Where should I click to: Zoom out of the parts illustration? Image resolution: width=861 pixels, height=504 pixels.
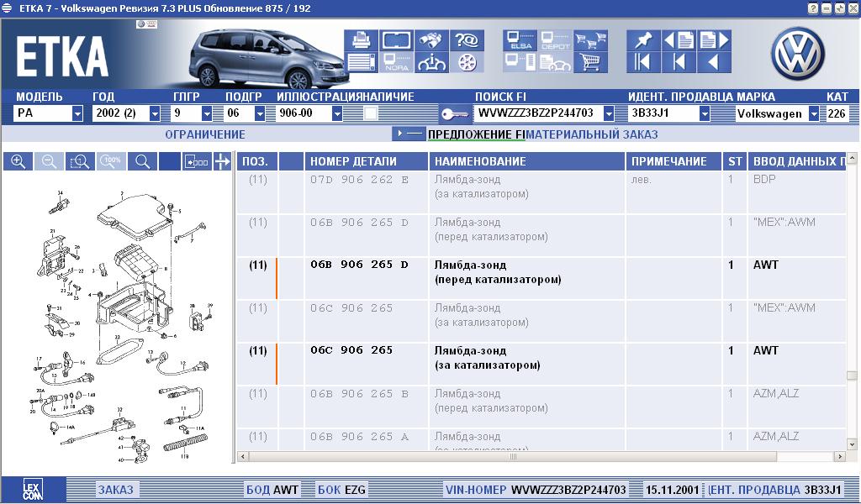49,161
